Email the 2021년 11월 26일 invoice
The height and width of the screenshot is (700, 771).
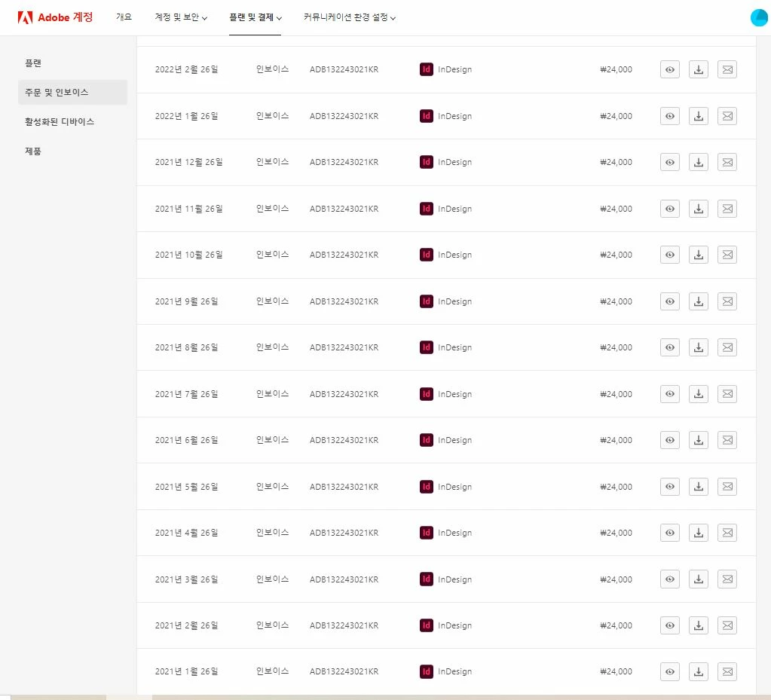[x=727, y=209]
